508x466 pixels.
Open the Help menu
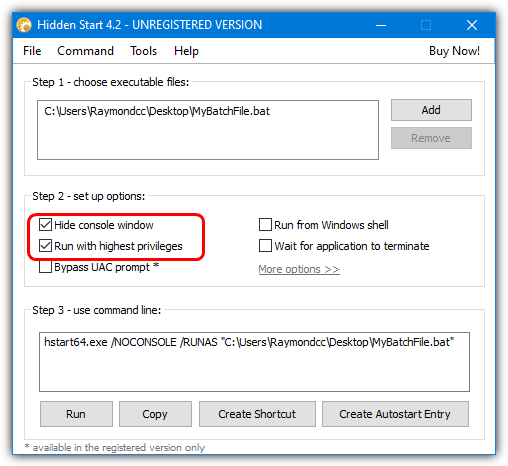186,51
